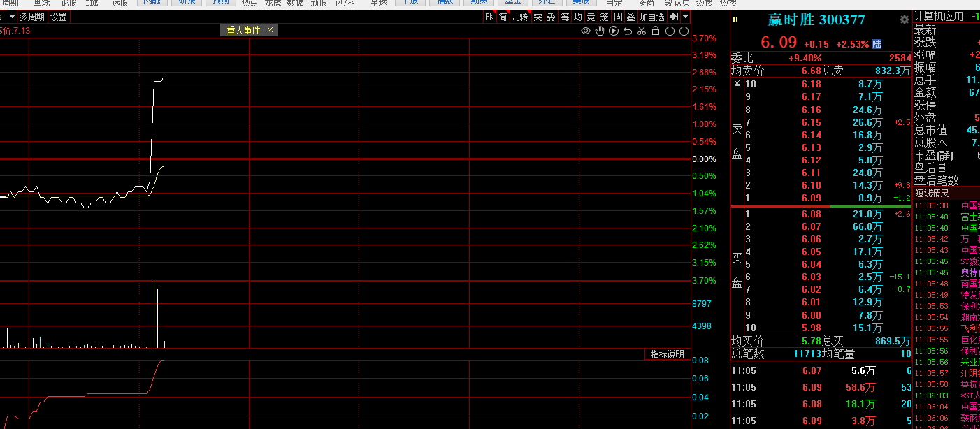Open the gear settings icon beside 赢时胜
The height and width of the screenshot is (429, 980).
pyautogui.click(x=905, y=20)
